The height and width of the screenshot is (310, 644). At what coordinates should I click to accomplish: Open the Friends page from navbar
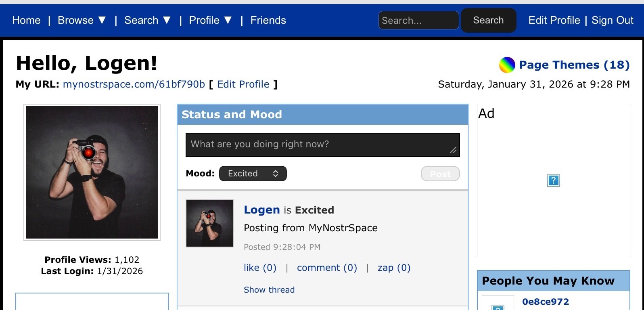tap(268, 20)
